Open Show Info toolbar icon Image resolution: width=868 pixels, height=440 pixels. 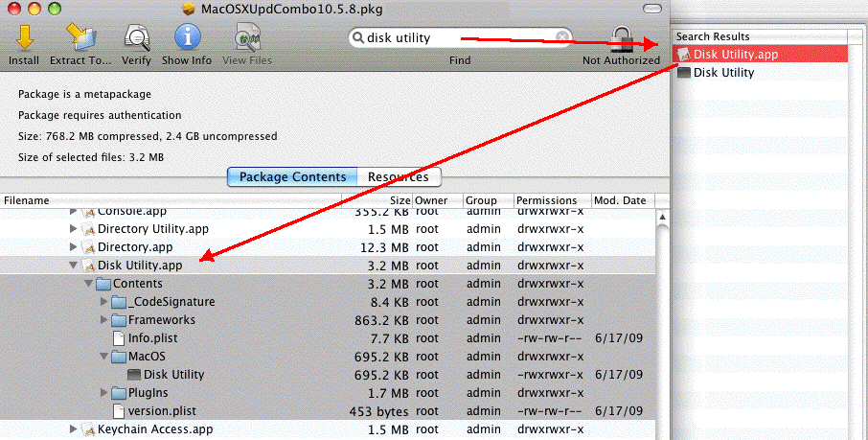pos(187,37)
